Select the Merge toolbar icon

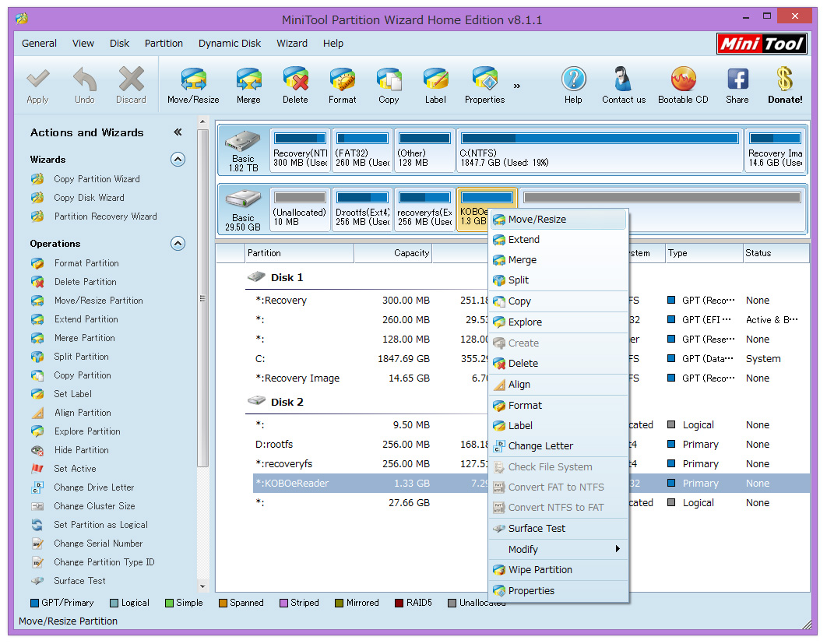coord(248,86)
